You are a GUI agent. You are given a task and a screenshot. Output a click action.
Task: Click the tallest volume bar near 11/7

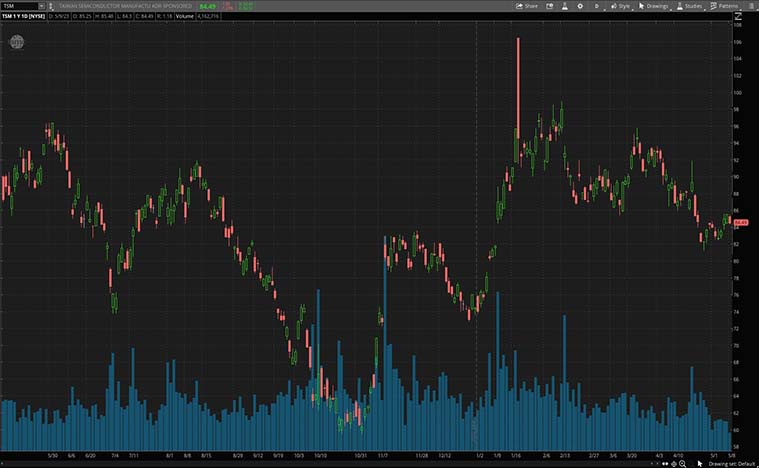tap(385, 343)
